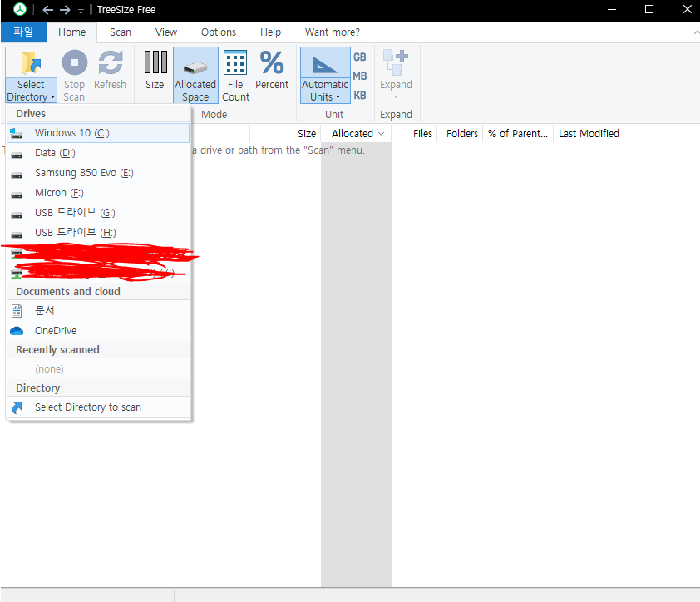Toggle Allocated Space mode
The height and width of the screenshot is (602, 700).
point(195,76)
